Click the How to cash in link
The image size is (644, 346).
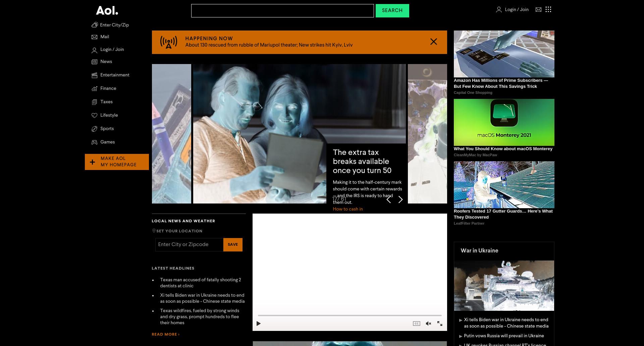(x=347, y=209)
